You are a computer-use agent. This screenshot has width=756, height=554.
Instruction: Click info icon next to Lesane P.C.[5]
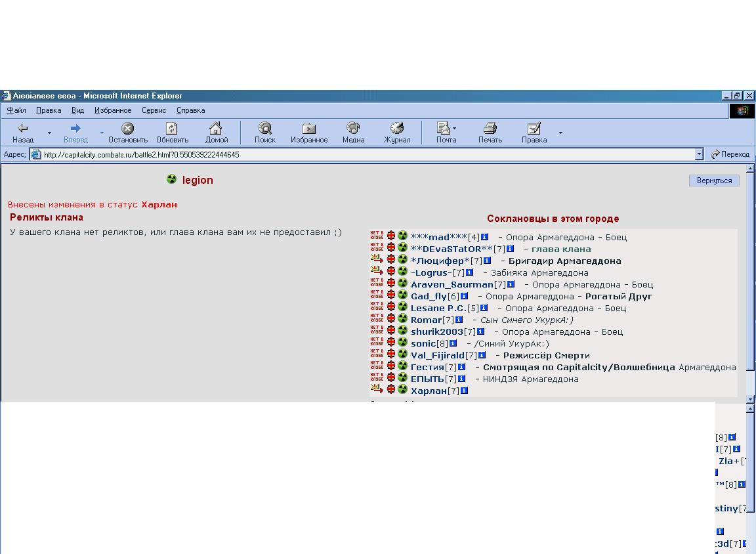(484, 308)
